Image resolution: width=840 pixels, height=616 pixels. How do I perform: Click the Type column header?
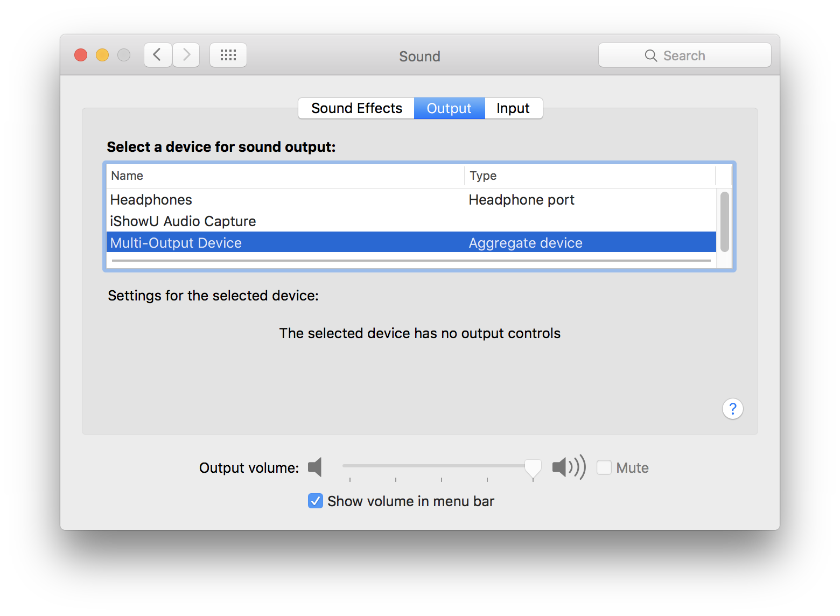483,176
